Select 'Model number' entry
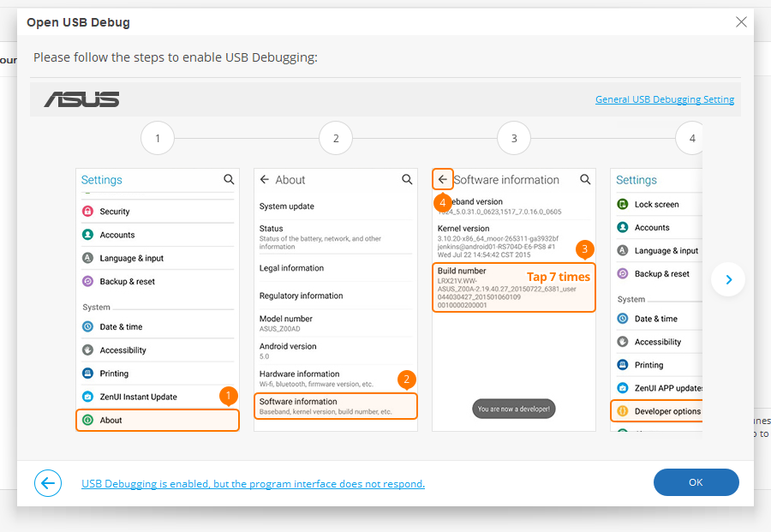Screen dimensions: 771x532 (335, 323)
